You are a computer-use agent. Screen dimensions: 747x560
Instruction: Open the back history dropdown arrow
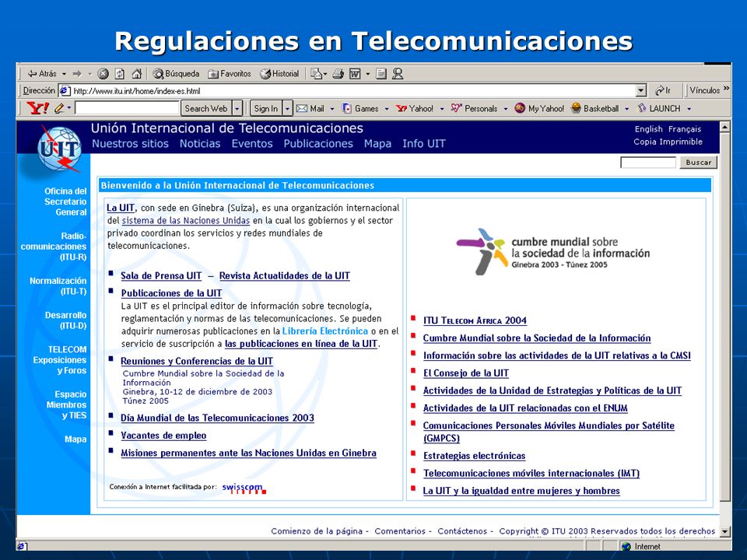click(x=64, y=75)
